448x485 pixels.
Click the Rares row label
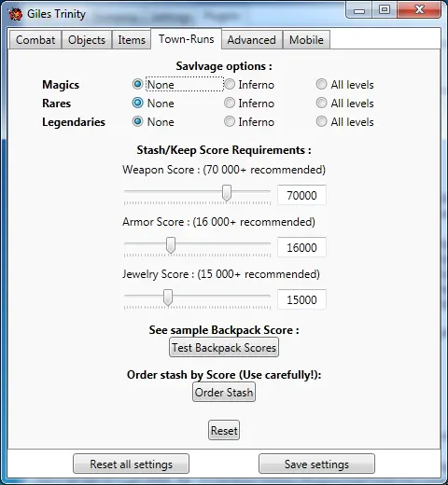[x=57, y=104]
